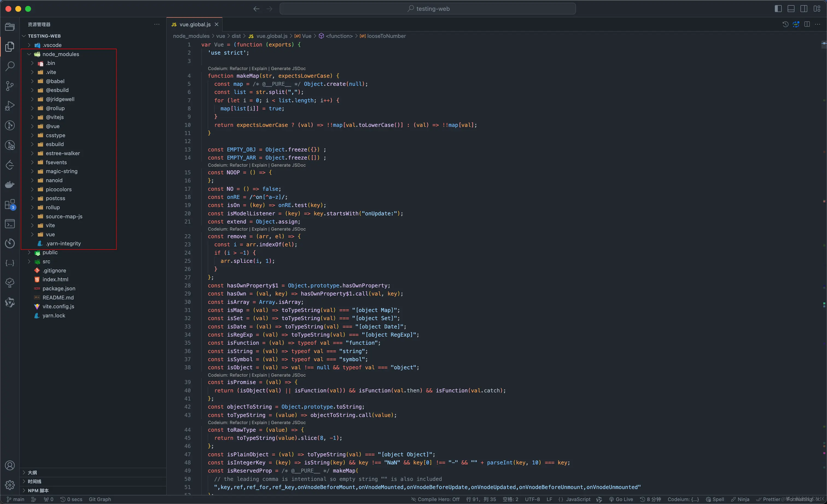The image size is (827, 504).
Task: Click Go Live in status bar
Action: tap(621, 499)
